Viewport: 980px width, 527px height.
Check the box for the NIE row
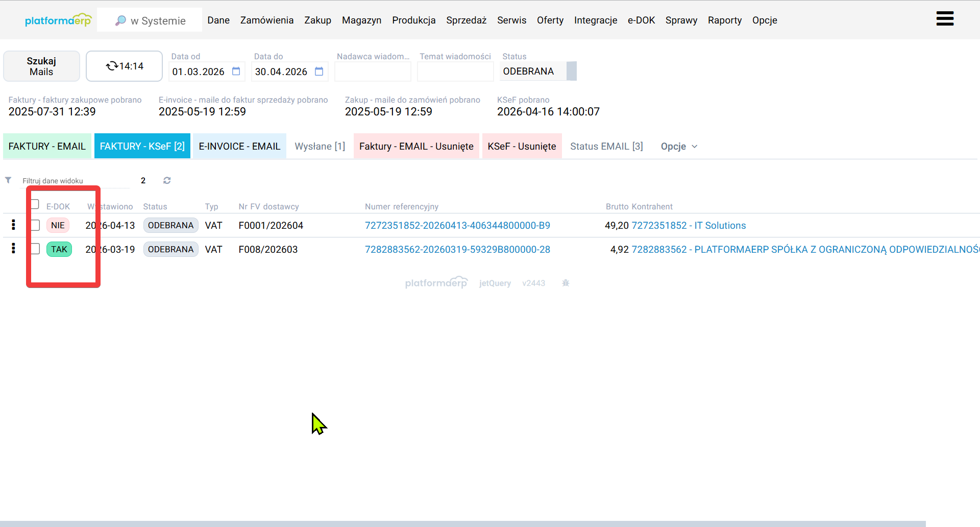tap(35, 225)
